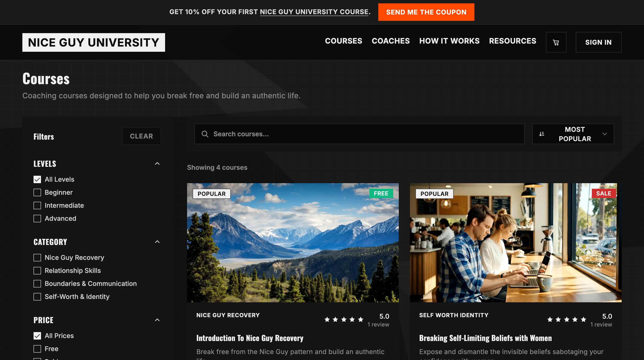Select the Relationship Skills category checkbox

click(37, 271)
